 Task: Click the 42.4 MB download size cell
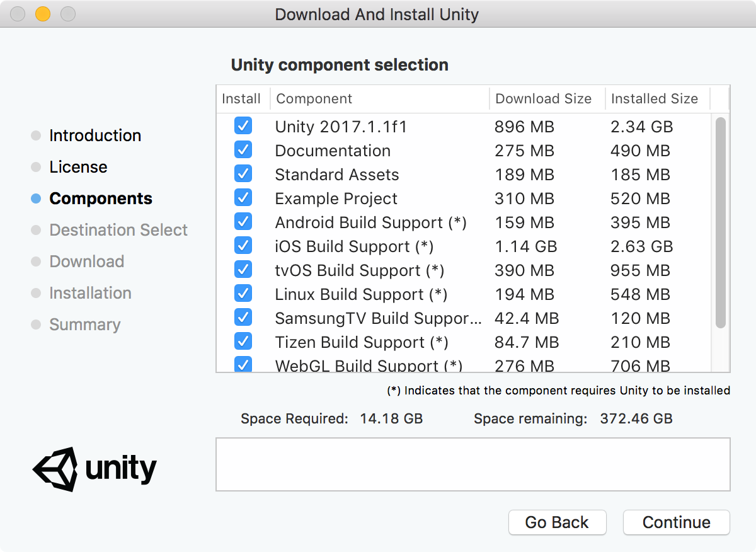[x=527, y=318]
